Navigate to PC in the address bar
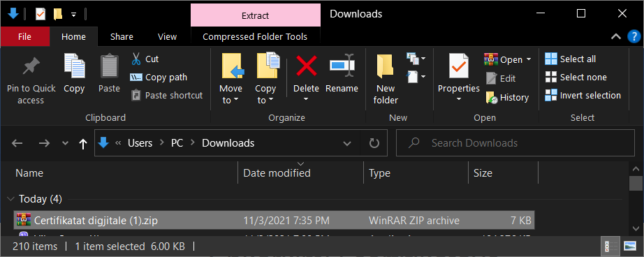The width and height of the screenshot is (644, 257). pyautogui.click(x=177, y=143)
